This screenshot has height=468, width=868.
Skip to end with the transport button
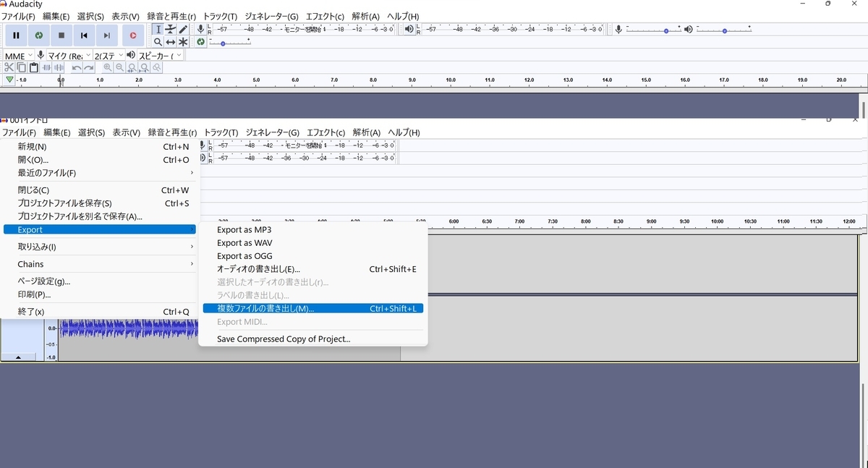(x=106, y=35)
